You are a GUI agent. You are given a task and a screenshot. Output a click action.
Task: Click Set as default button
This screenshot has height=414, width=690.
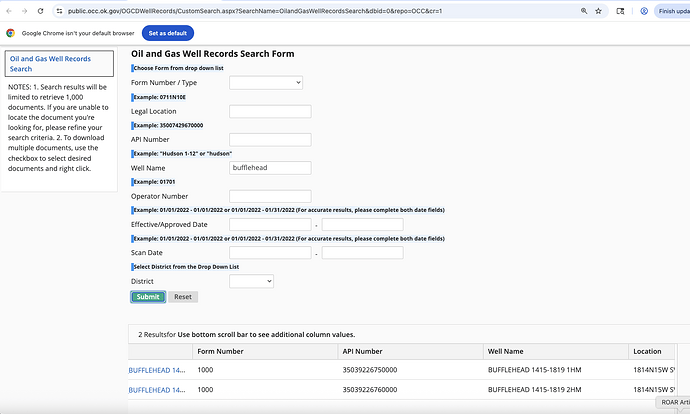168,33
